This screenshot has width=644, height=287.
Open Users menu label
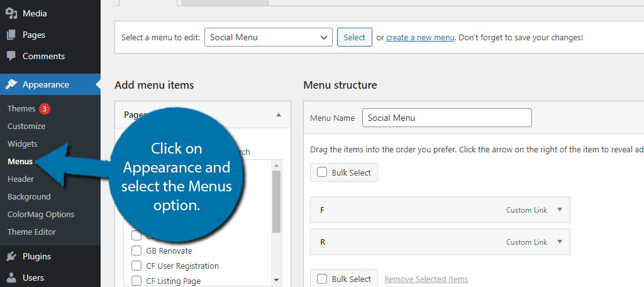pyautogui.click(x=33, y=278)
